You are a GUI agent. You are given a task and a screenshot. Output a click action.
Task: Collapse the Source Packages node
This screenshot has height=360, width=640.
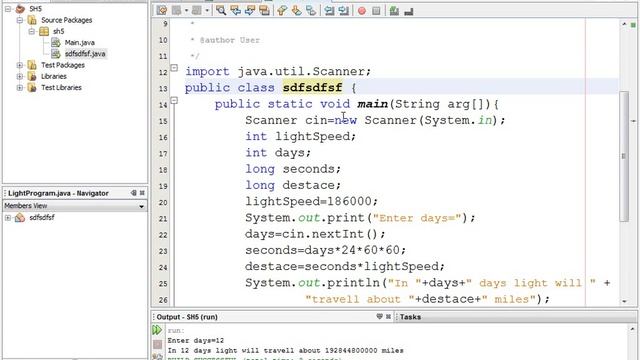point(20,20)
